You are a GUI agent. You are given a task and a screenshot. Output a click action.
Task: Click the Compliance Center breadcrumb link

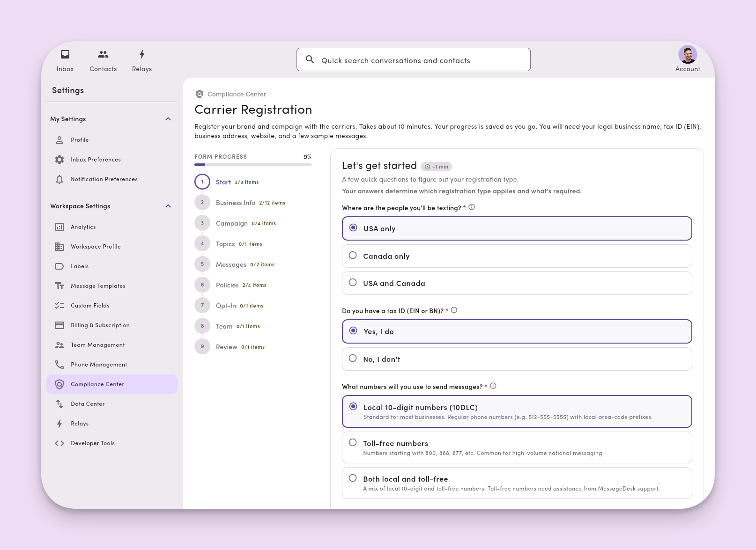[237, 94]
